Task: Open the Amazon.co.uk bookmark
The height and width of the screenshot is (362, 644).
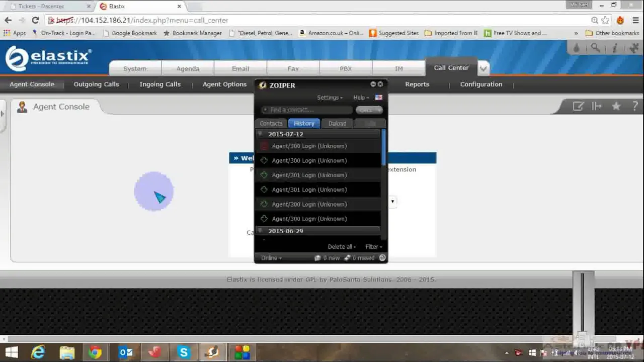Action: pos(331,33)
